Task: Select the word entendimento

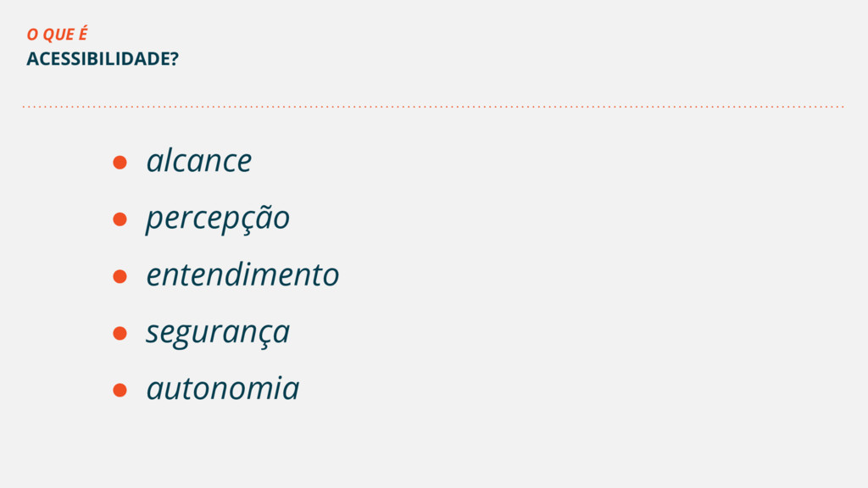Action: [x=242, y=274]
